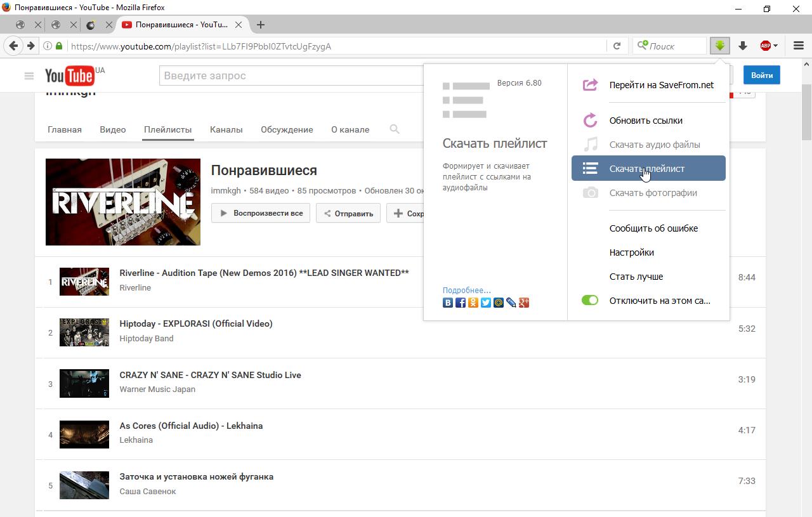Click the As Cores Lekhaina video thumbnail
Image resolution: width=812 pixels, height=517 pixels.
point(84,435)
